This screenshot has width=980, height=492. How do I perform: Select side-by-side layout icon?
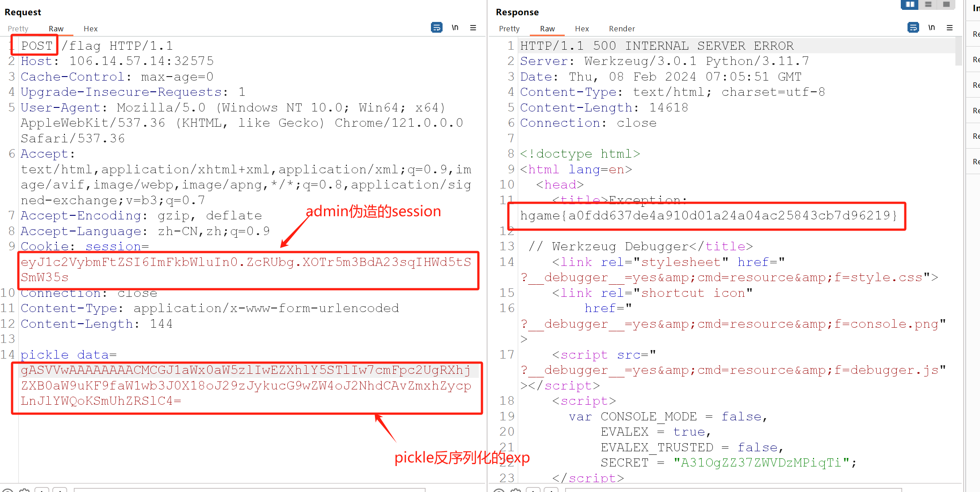910,4
